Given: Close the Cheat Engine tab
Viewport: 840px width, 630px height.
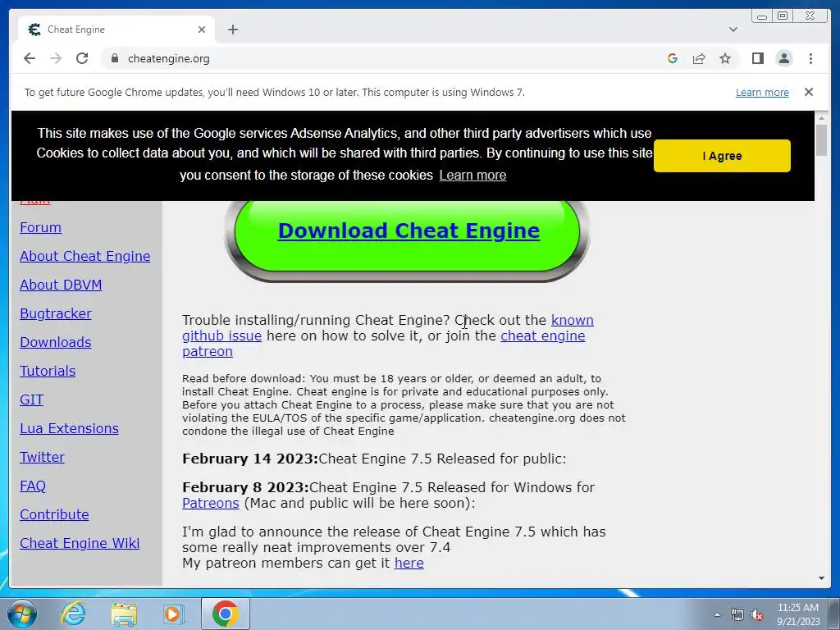Looking at the screenshot, I should [x=202, y=30].
